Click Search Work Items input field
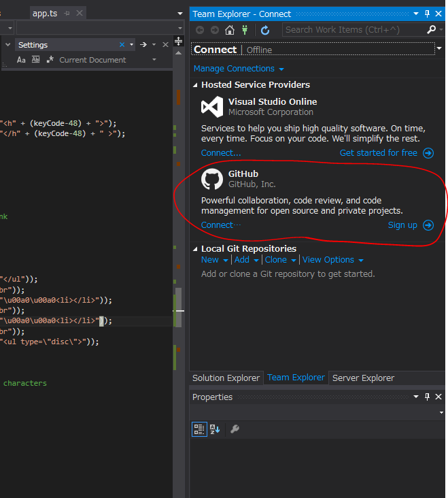The width and height of the screenshot is (448, 498). click(354, 30)
